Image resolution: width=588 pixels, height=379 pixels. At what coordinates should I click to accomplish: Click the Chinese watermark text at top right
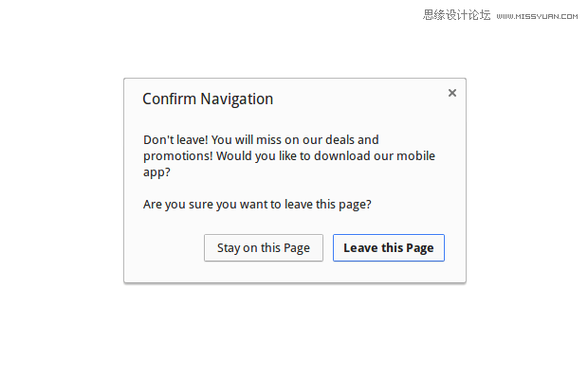[457, 14]
